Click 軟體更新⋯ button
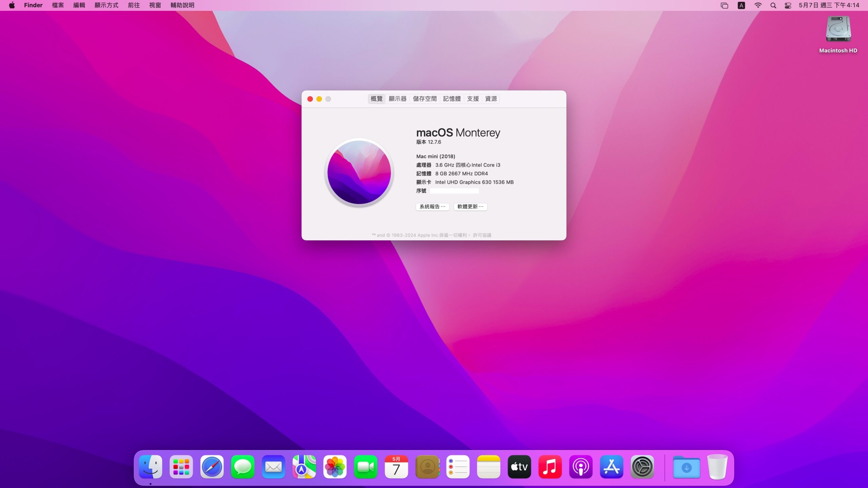This screenshot has height=488, width=868. pyautogui.click(x=471, y=207)
